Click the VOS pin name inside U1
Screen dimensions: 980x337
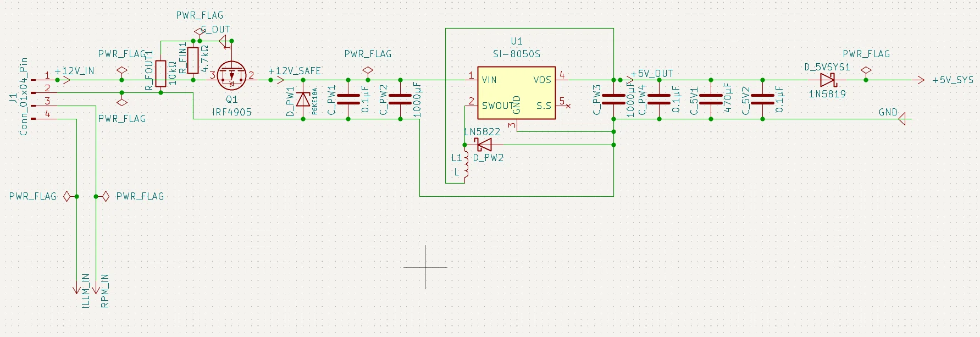coord(542,80)
